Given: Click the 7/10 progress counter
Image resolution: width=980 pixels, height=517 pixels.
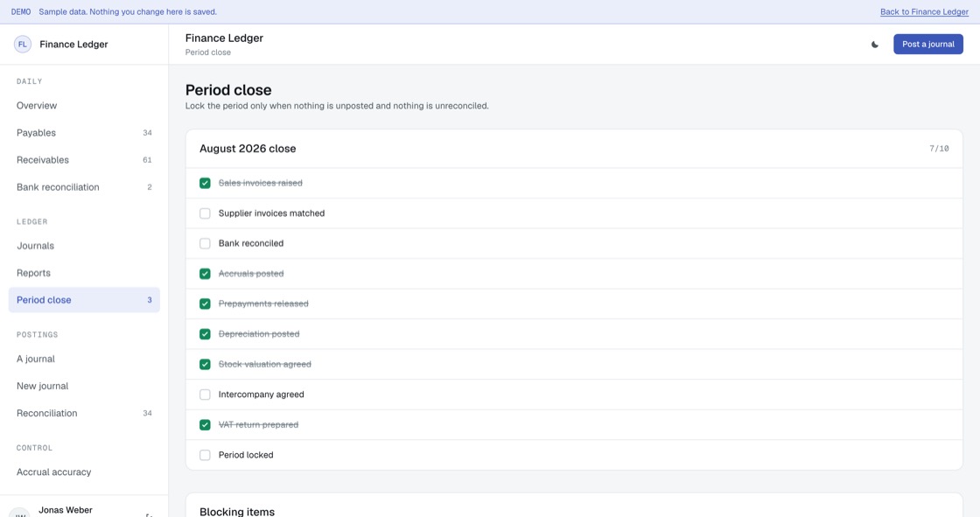Looking at the screenshot, I should (x=939, y=149).
